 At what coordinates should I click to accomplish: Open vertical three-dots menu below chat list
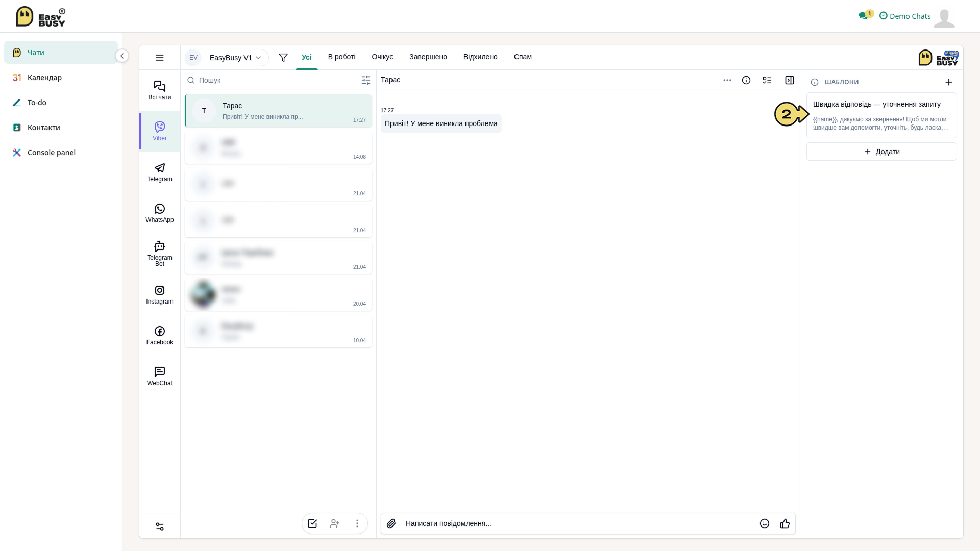[357, 523]
